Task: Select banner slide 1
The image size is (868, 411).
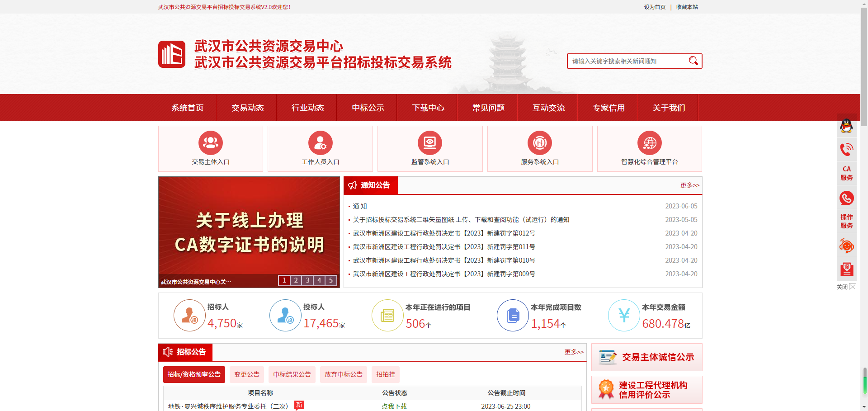Action: (284, 280)
